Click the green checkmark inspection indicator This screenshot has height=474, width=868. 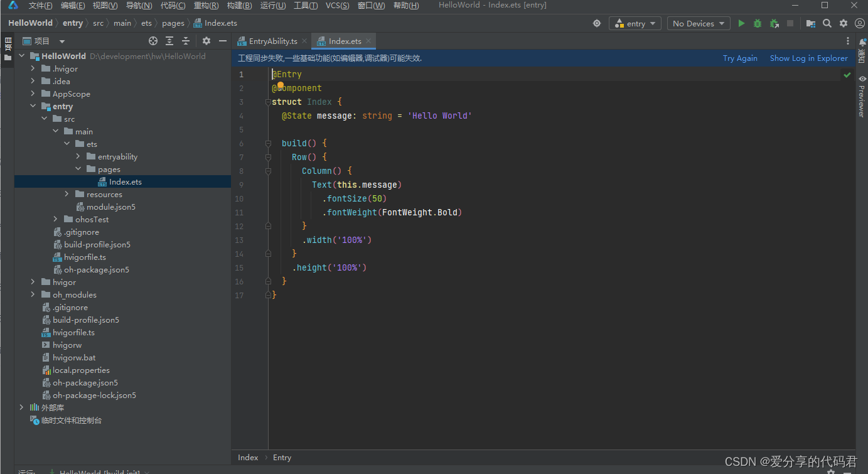tap(847, 75)
